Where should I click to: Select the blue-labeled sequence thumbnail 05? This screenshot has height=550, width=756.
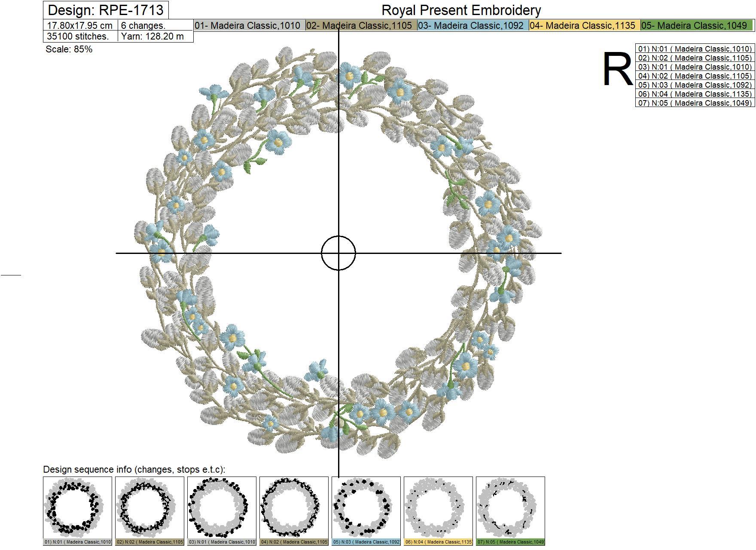tap(366, 508)
